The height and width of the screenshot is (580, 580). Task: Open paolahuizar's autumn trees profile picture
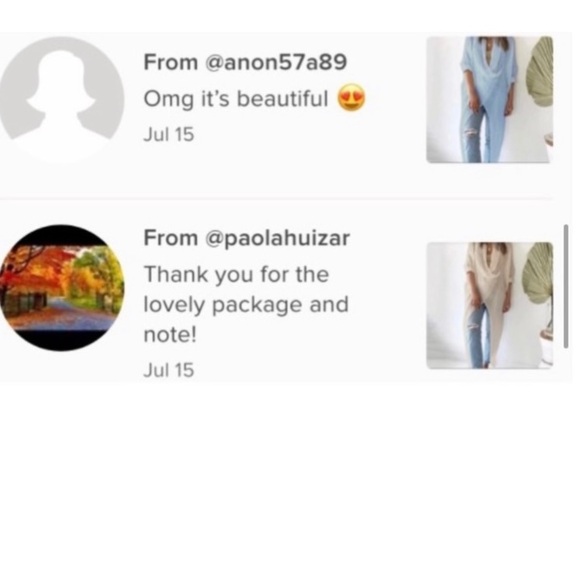pyautogui.click(x=62, y=288)
